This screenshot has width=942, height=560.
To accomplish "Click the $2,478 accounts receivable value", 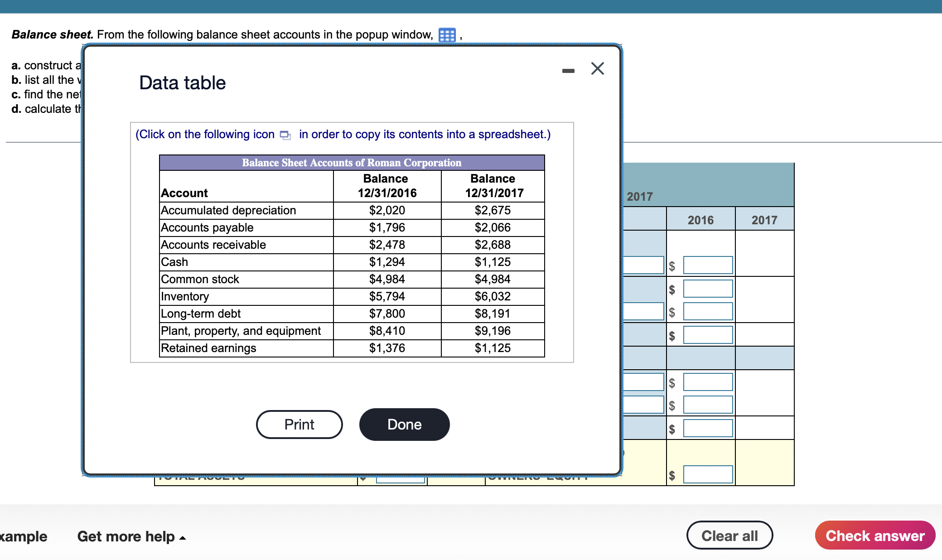I will 387,245.
